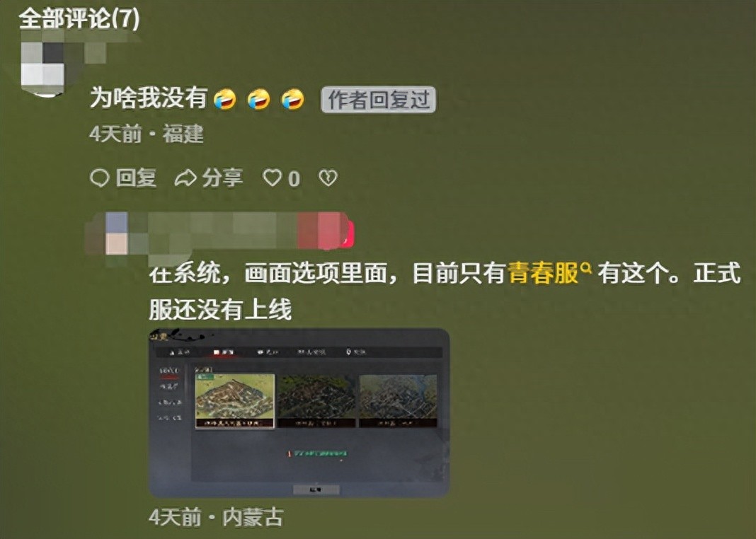Click the 4天前 · 内蒙古 timestamp
This screenshot has height=539, width=756.
click(215, 518)
